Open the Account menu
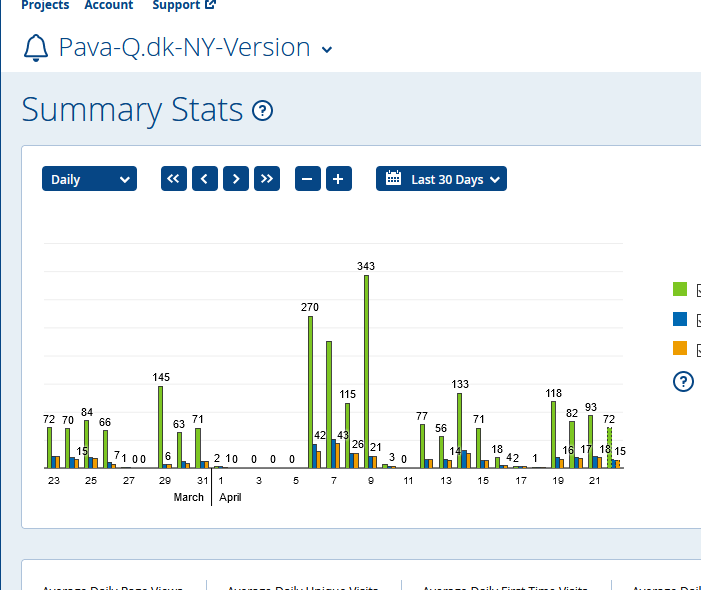Screen dimensions: 701x590 tap(109, 5)
